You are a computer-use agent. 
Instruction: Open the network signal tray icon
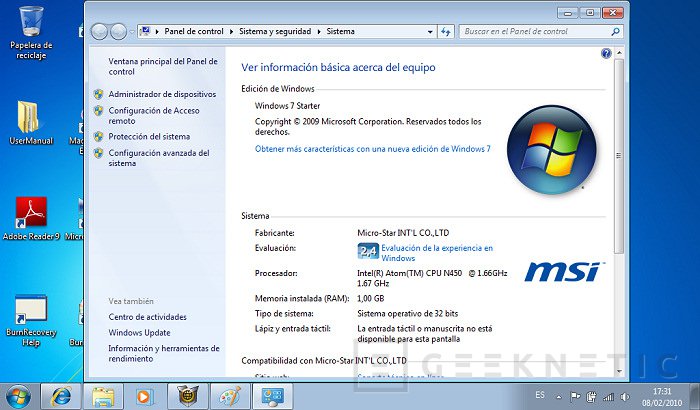point(608,397)
